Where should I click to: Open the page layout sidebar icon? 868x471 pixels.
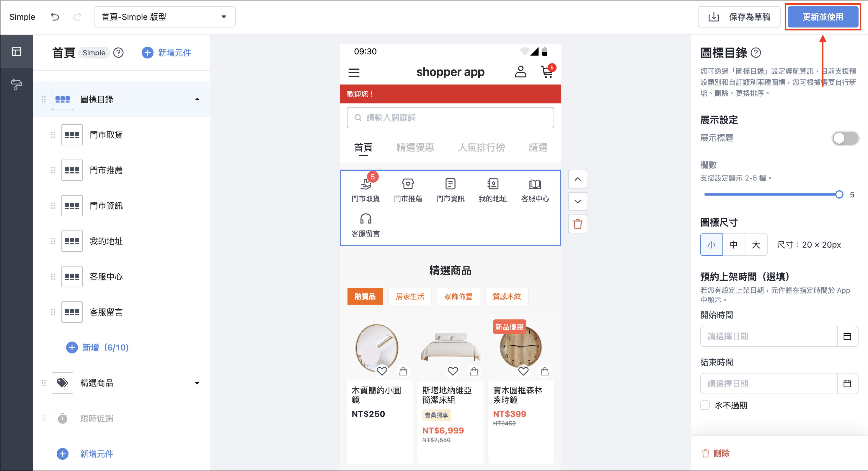click(17, 51)
